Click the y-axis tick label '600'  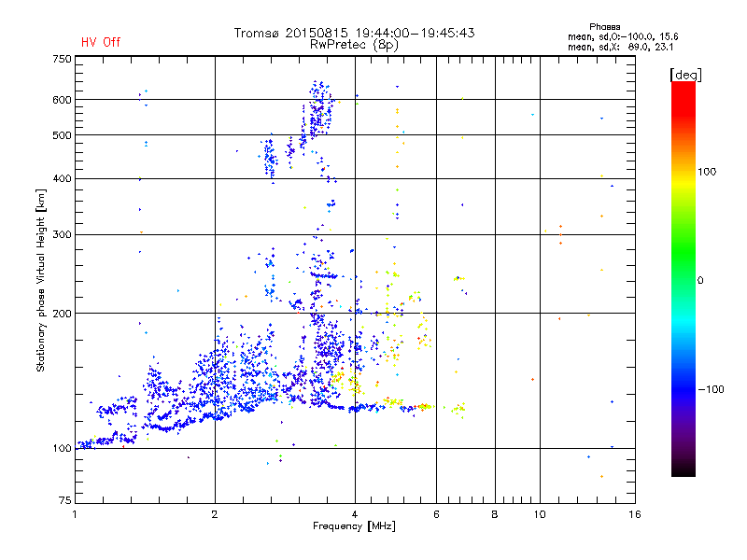point(62,100)
